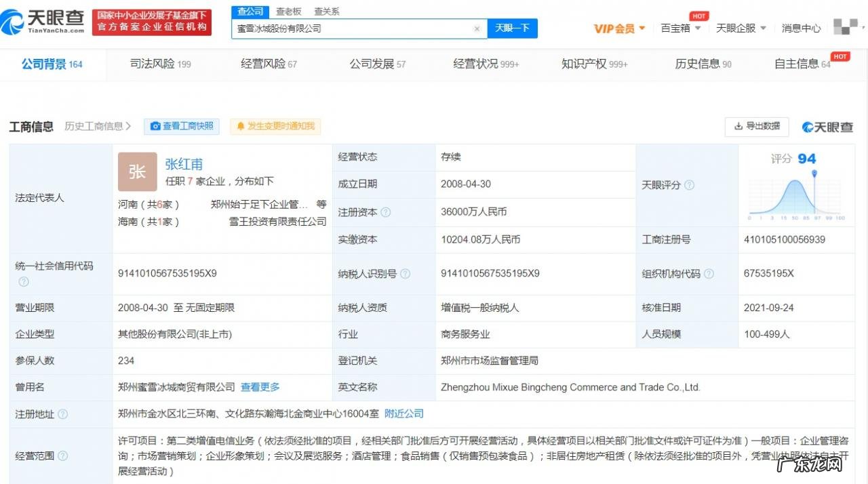Click the user avatar in top right

844,28
